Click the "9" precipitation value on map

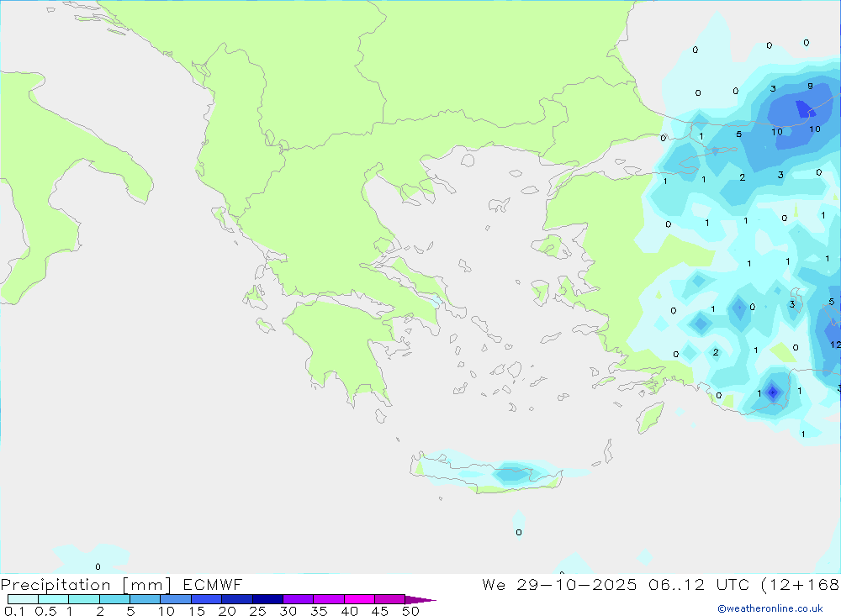(810, 86)
